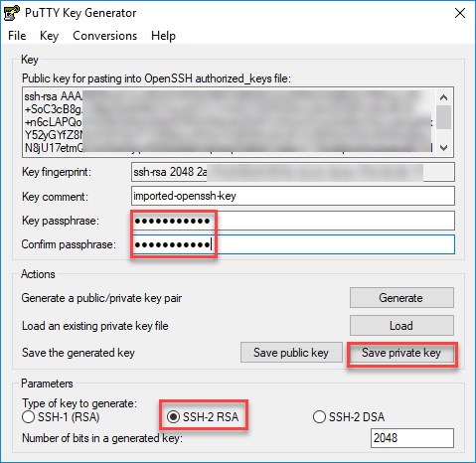Viewport: 476px width, 463px height.
Task: Click Save public key
Action: tap(291, 353)
